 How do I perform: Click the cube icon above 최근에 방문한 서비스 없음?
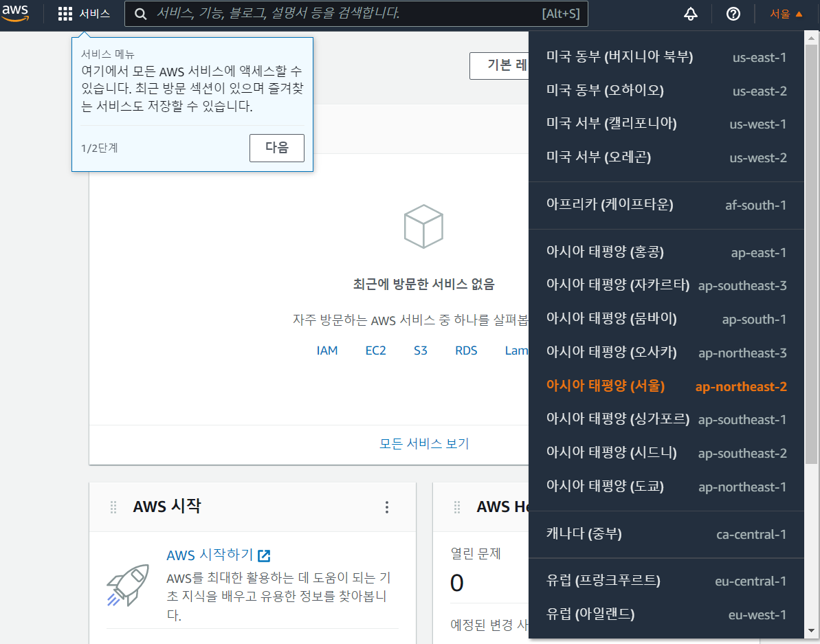pyautogui.click(x=423, y=226)
